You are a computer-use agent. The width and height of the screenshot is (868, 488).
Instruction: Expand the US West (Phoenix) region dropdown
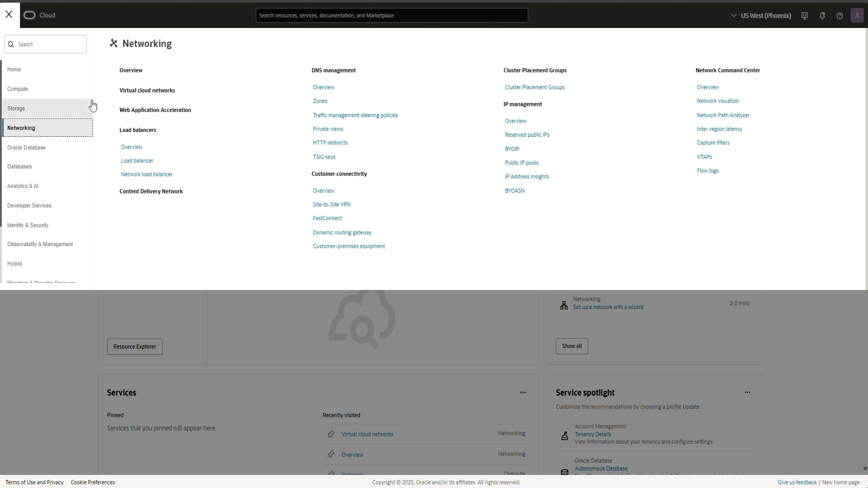point(761,16)
